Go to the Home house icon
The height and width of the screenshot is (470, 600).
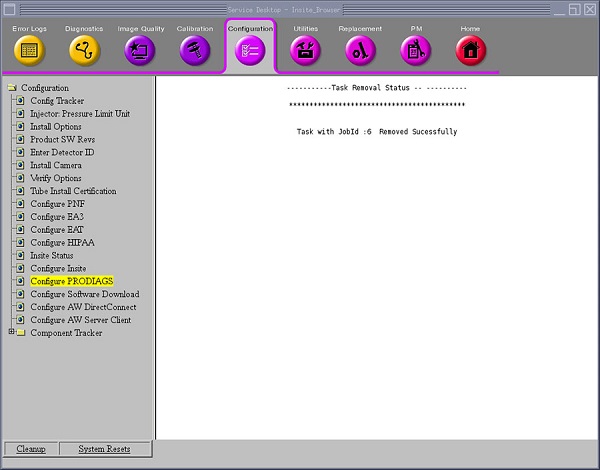coord(470,49)
